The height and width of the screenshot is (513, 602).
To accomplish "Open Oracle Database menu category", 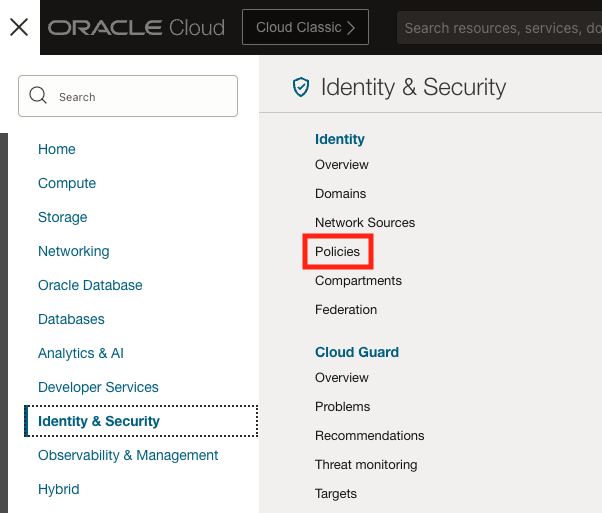I will click(x=90, y=285).
